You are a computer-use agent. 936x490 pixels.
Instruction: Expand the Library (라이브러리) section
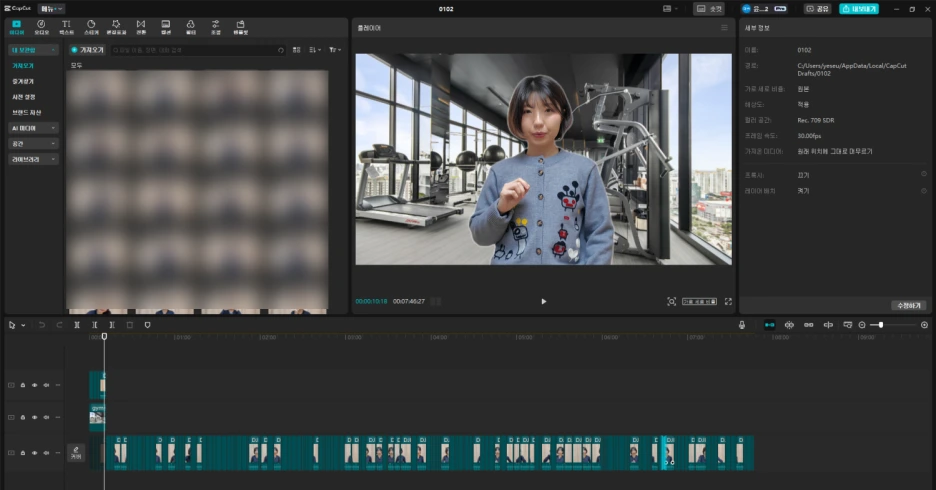pyautogui.click(x=33, y=159)
